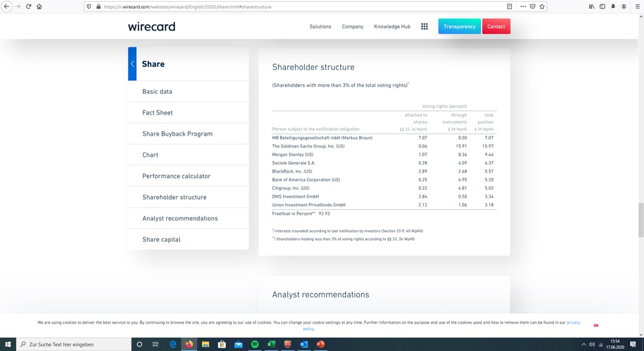Launch Excel from the taskbar

(271, 344)
